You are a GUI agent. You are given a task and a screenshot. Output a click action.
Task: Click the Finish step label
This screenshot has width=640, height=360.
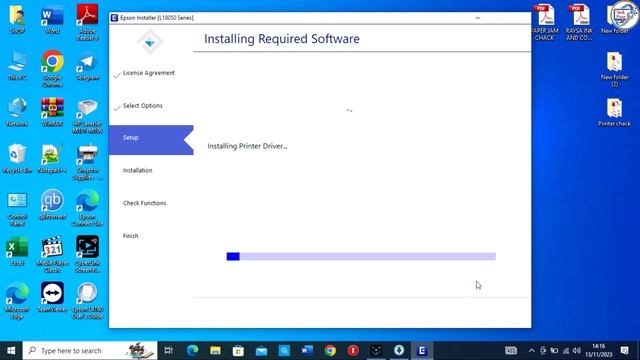pyautogui.click(x=131, y=236)
